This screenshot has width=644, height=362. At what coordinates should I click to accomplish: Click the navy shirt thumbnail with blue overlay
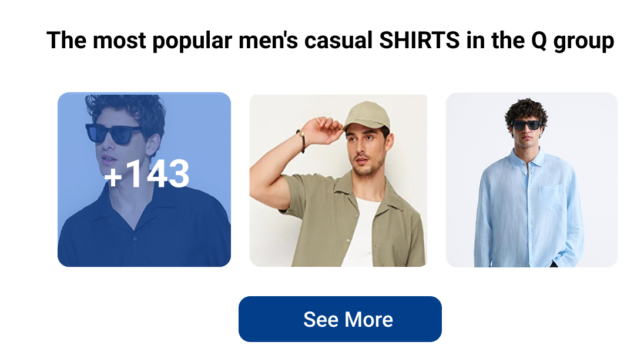144,180
